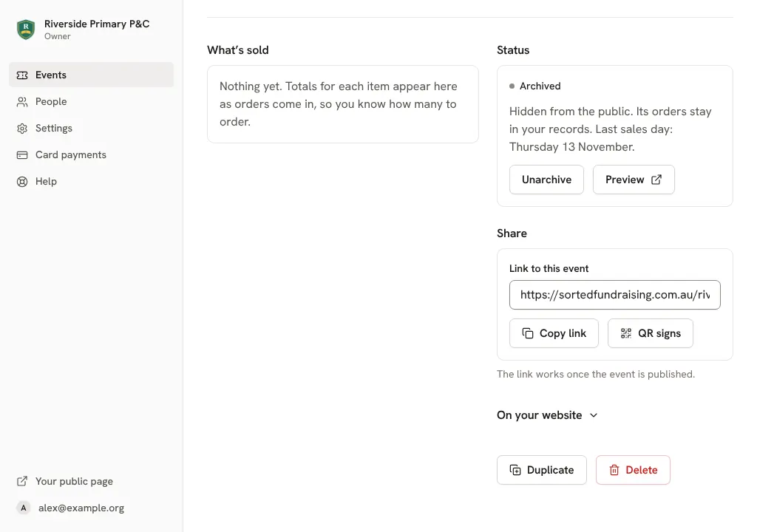757x532 pixels.
Task: Click the Link to this event label
Action: (549, 268)
